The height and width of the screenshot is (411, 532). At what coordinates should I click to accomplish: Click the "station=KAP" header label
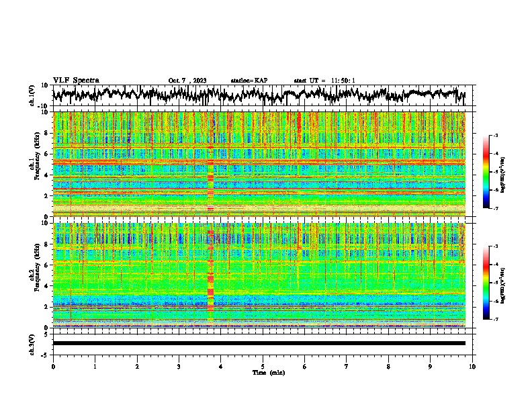(249, 81)
